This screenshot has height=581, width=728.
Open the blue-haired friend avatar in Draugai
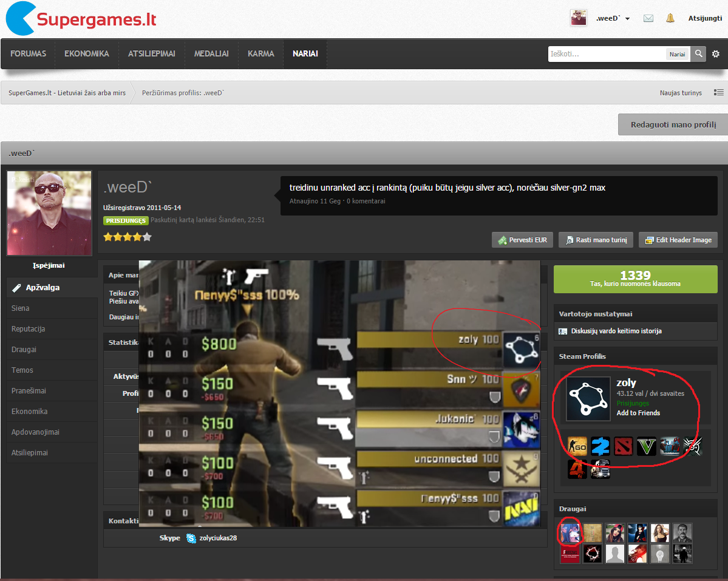pos(570,533)
